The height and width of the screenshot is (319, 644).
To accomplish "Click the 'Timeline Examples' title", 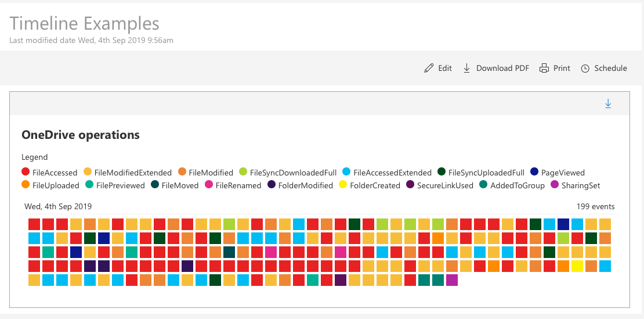I will coord(84,23).
